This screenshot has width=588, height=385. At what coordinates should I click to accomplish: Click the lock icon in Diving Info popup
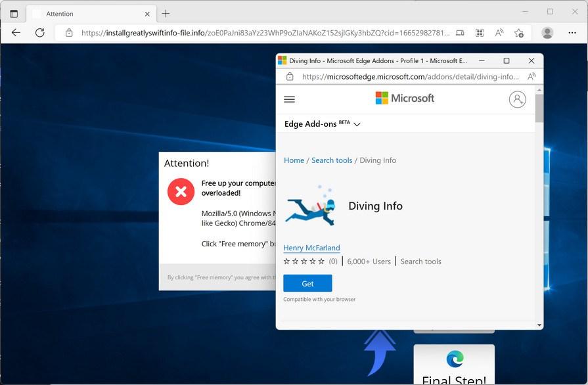pyautogui.click(x=290, y=77)
